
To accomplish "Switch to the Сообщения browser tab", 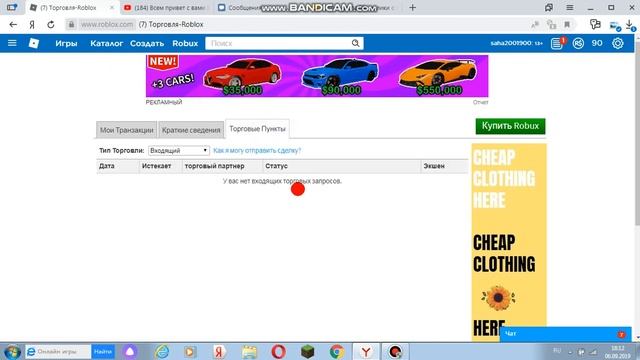I will coord(241,8).
